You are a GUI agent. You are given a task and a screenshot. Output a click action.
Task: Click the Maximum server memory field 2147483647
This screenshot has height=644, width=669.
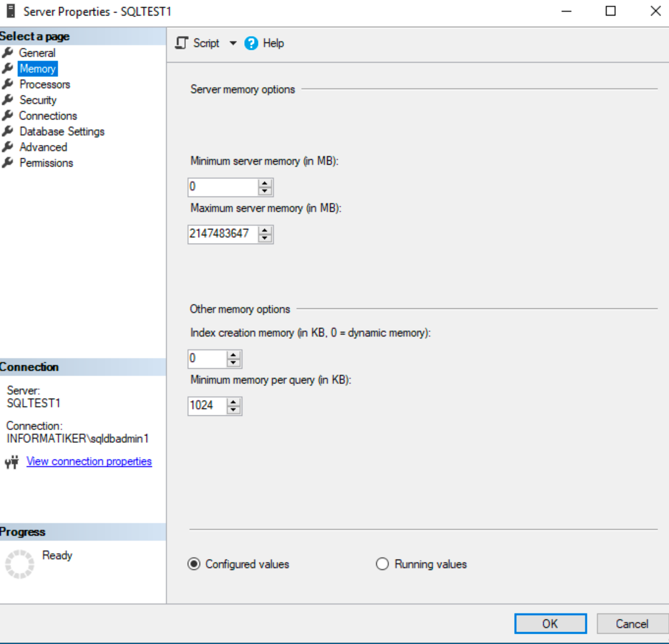click(x=223, y=234)
